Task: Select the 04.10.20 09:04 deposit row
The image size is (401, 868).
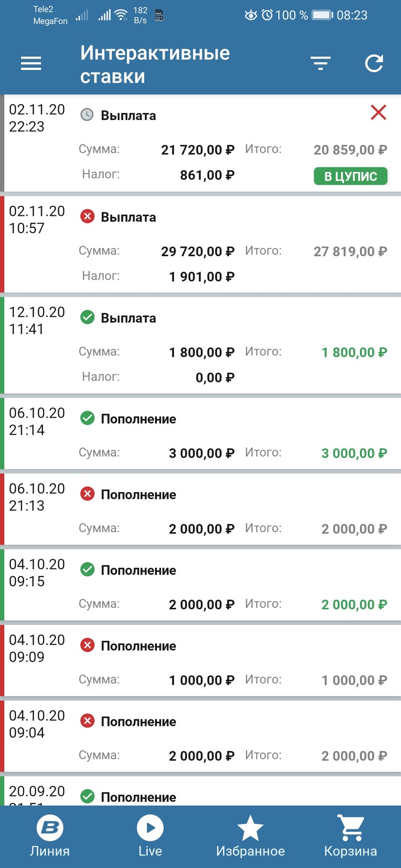Action: pyautogui.click(x=200, y=737)
